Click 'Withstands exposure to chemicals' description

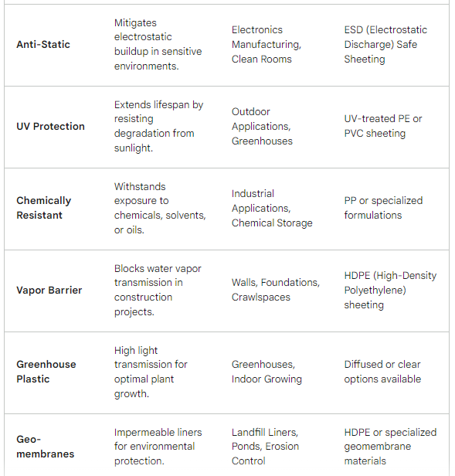(x=160, y=208)
